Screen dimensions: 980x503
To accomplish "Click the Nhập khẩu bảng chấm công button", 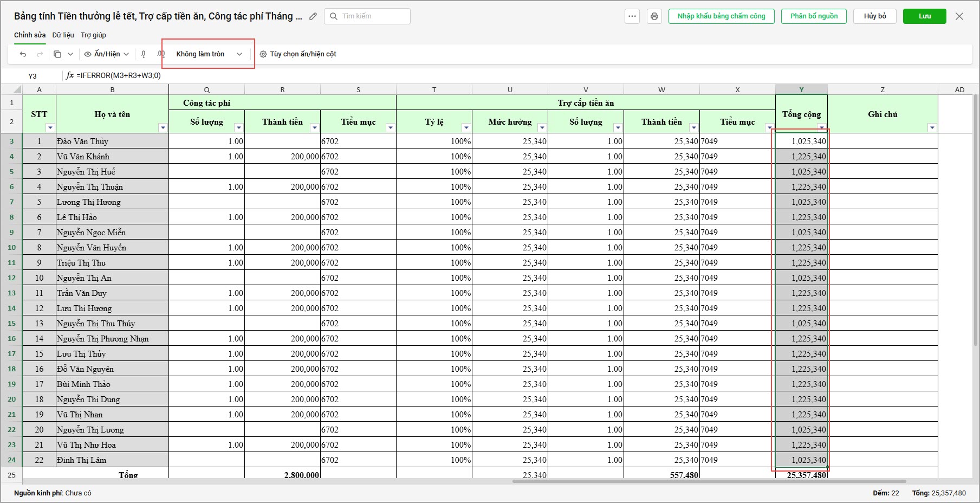I will (x=722, y=16).
